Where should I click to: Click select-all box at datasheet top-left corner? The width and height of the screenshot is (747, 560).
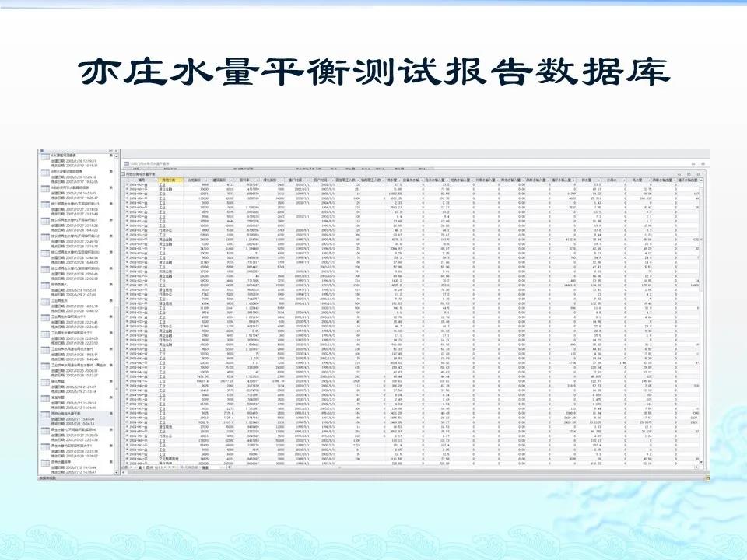click(x=127, y=179)
